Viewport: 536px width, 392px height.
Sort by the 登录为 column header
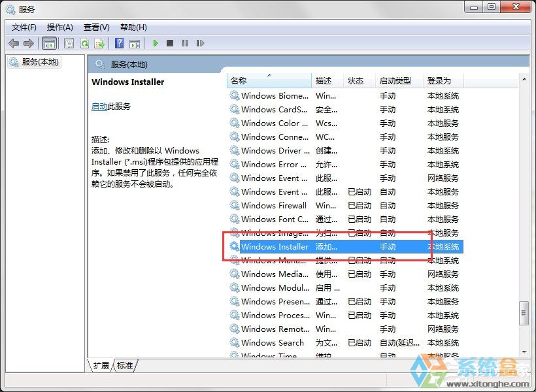point(443,80)
